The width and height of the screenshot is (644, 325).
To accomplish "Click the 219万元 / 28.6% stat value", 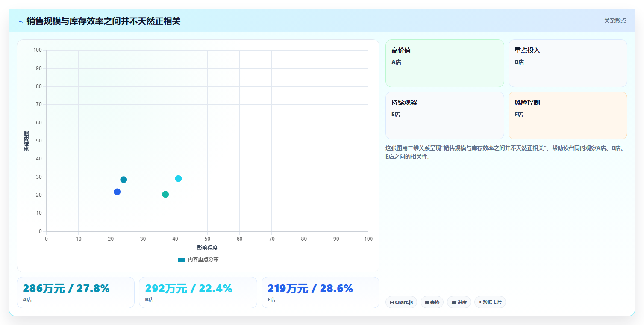I will 310,289.
